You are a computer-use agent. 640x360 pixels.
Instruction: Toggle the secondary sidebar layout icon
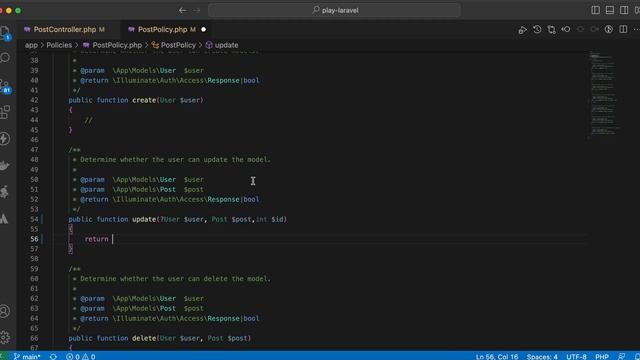point(624,10)
